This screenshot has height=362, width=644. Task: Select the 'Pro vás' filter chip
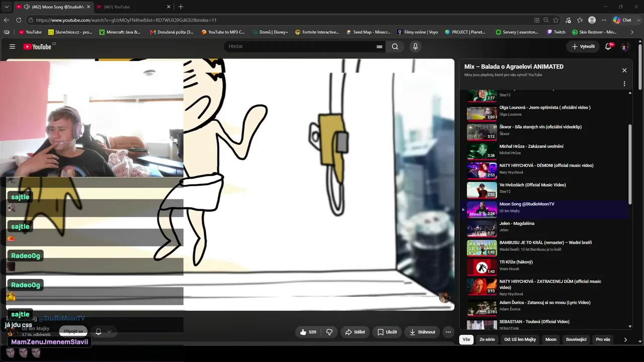tap(603, 339)
